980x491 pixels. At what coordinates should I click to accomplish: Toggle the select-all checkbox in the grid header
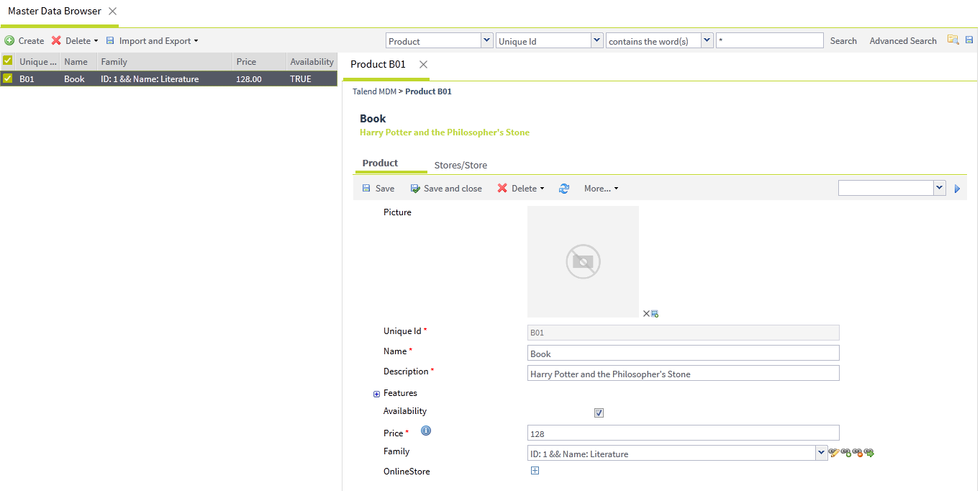[8, 61]
